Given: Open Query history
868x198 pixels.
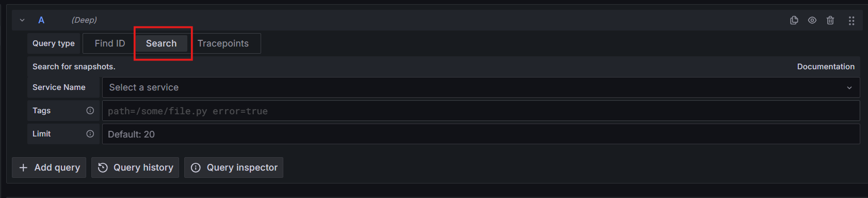Looking at the screenshot, I should [x=135, y=167].
